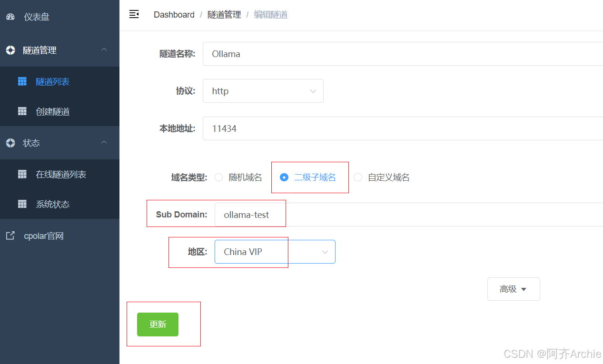
Task: Open the 协议 http dropdown
Action: (263, 91)
